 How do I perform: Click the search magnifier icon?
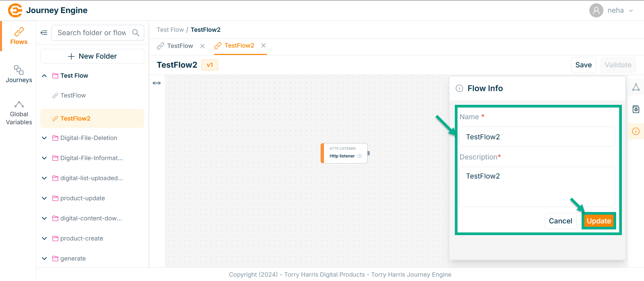pos(136,33)
